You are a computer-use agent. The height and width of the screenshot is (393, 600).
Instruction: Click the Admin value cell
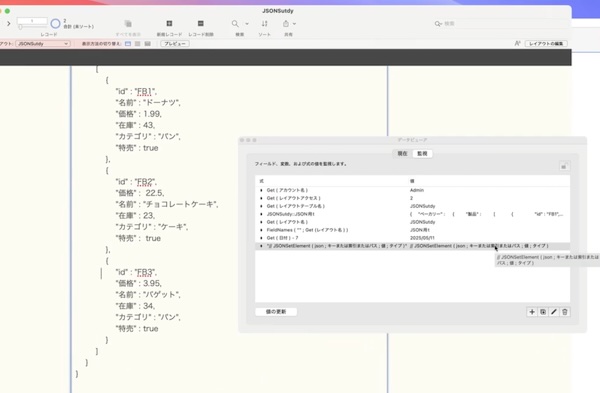click(x=417, y=190)
